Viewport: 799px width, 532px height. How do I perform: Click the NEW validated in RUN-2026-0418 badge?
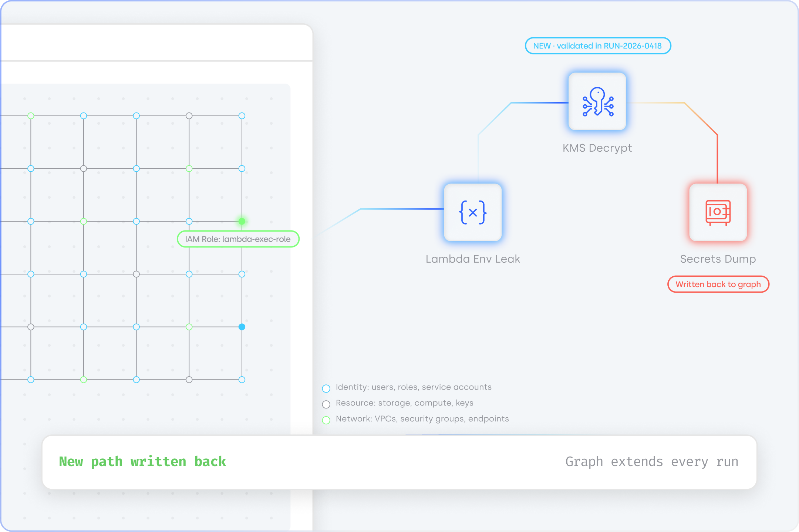coord(598,46)
